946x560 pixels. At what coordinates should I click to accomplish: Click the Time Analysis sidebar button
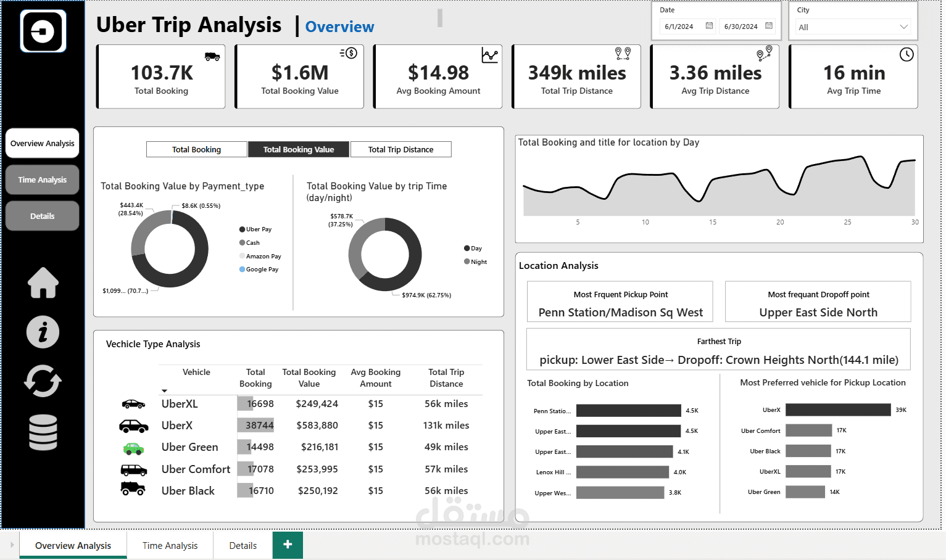coord(43,179)
